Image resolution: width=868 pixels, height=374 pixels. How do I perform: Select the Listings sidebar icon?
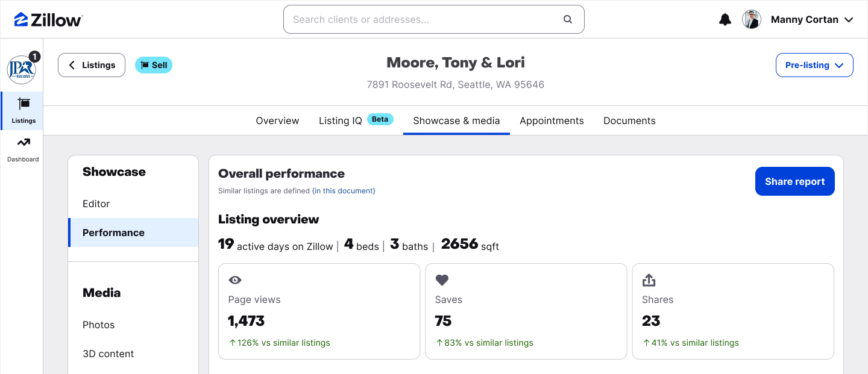pos(23,111)
